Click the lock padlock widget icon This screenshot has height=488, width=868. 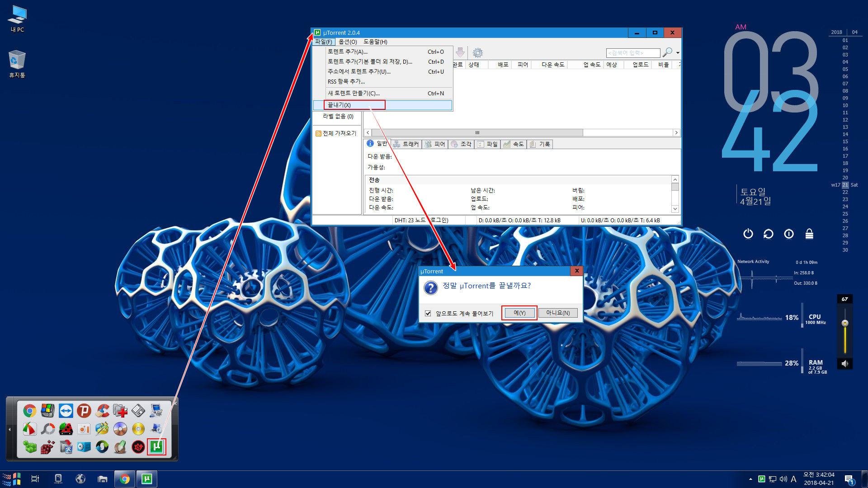[809, 234]
